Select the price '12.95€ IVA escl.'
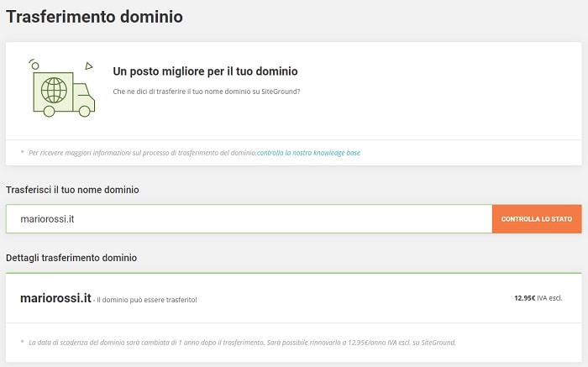588x367 pixels. (x=538, y=298)
